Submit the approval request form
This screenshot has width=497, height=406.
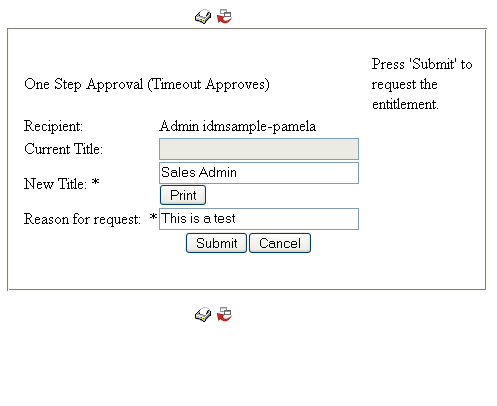point(216,243)
